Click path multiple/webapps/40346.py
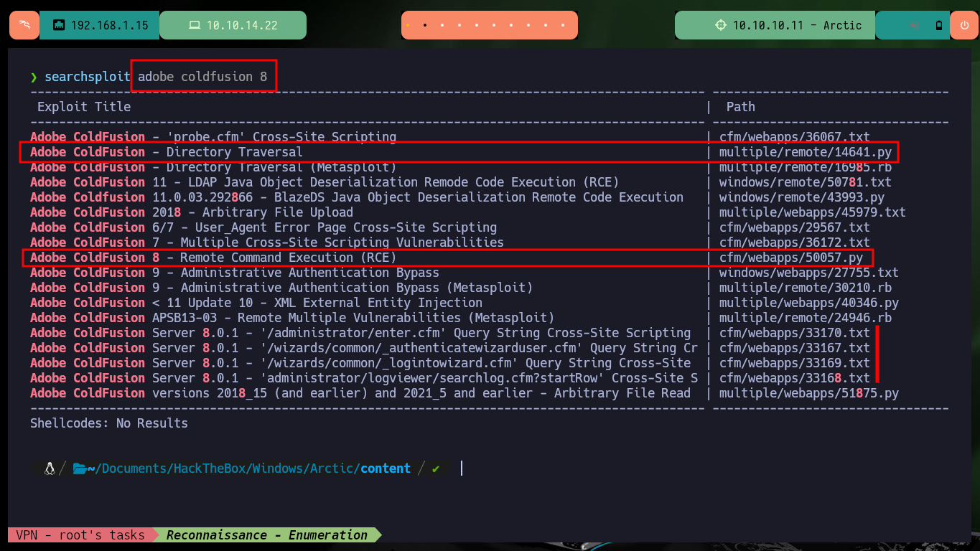The height and width of the screenshot is (551, 980). (809, 303)
